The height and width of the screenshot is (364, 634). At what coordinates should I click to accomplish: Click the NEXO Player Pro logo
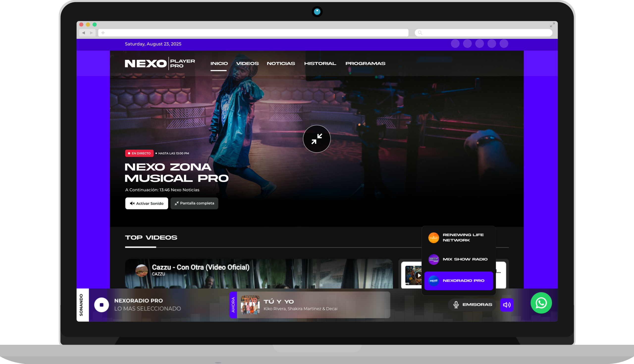click(160, 64)
